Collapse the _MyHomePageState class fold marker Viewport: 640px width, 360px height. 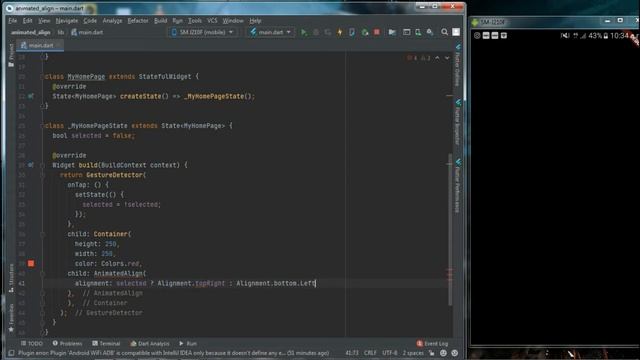click(x=42, y=126)
